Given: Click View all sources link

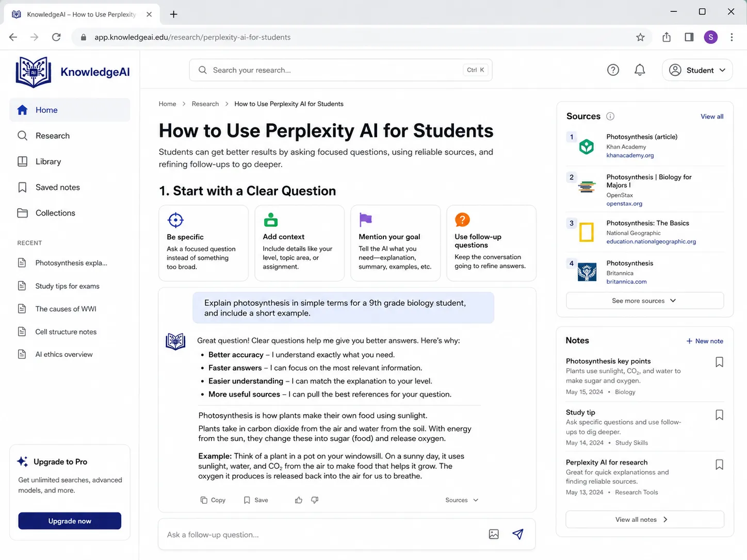Looking at the screenshot, I should pyautogui.click(x=712, y=117).
